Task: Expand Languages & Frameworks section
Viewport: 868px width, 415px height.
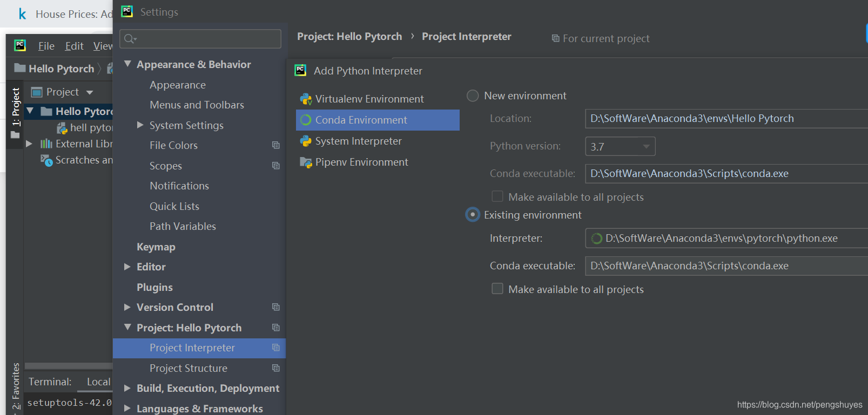Action: tap(127, 409)
